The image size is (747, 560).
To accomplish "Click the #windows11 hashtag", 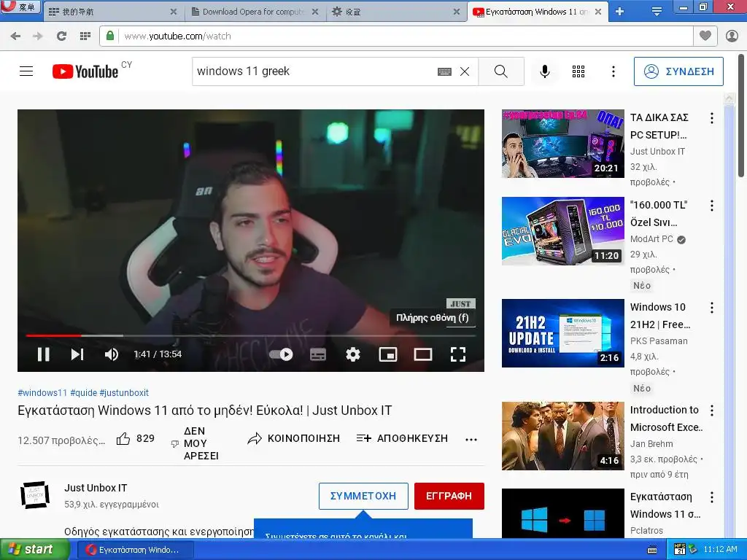I will click(42, 393).
